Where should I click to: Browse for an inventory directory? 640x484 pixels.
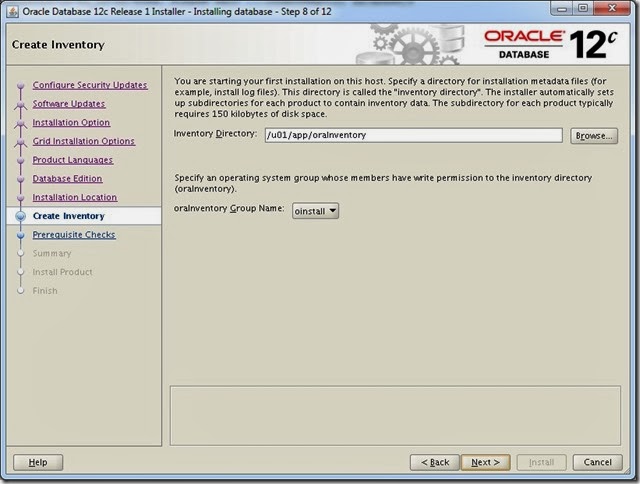click(594, 136)
